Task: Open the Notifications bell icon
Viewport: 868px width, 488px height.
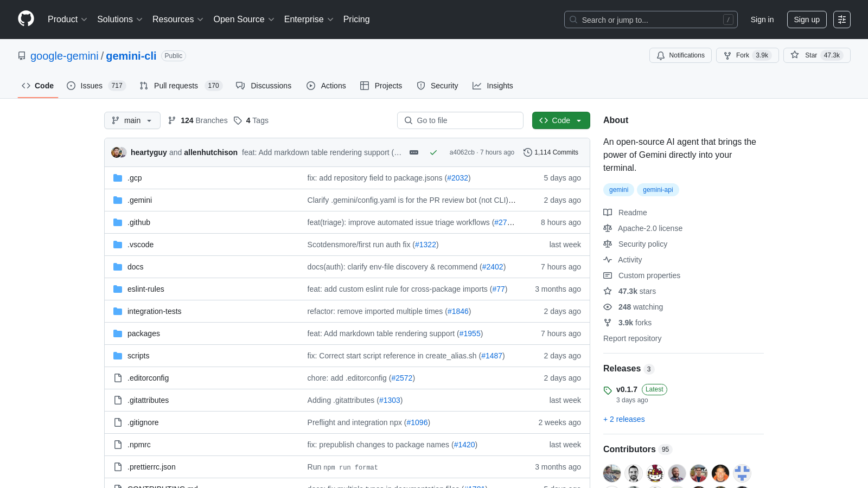Action: click(661, 55)
